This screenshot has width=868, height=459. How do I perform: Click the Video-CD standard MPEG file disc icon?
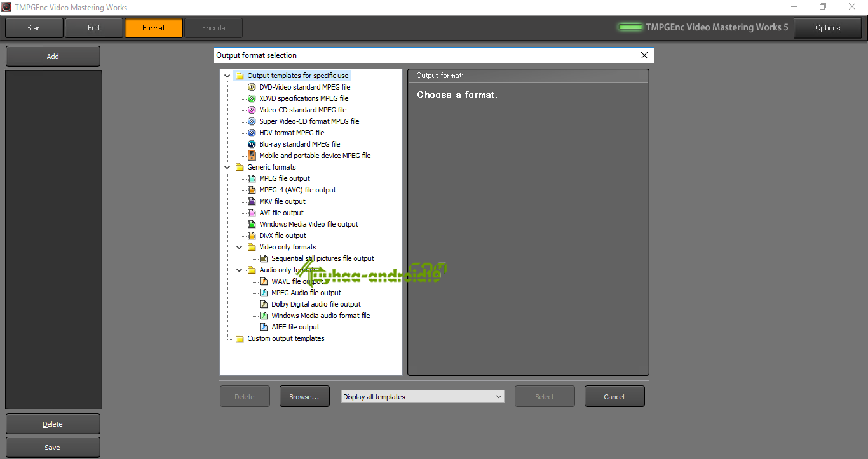(252, 110)
